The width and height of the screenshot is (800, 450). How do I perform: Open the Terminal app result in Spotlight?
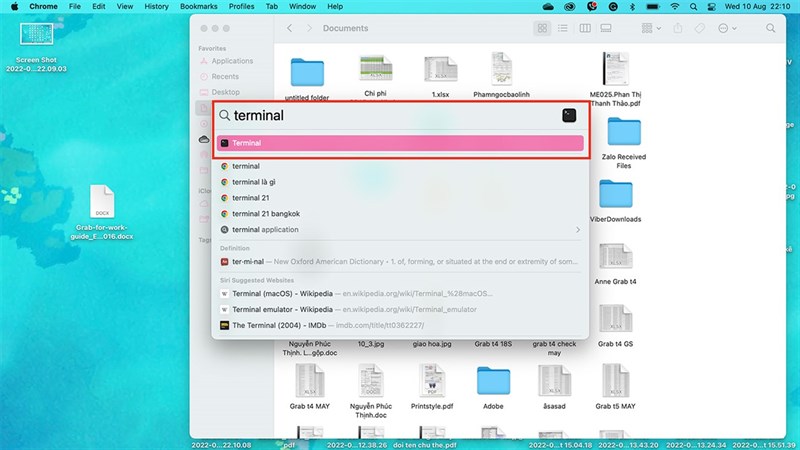[x=400, y=143]
